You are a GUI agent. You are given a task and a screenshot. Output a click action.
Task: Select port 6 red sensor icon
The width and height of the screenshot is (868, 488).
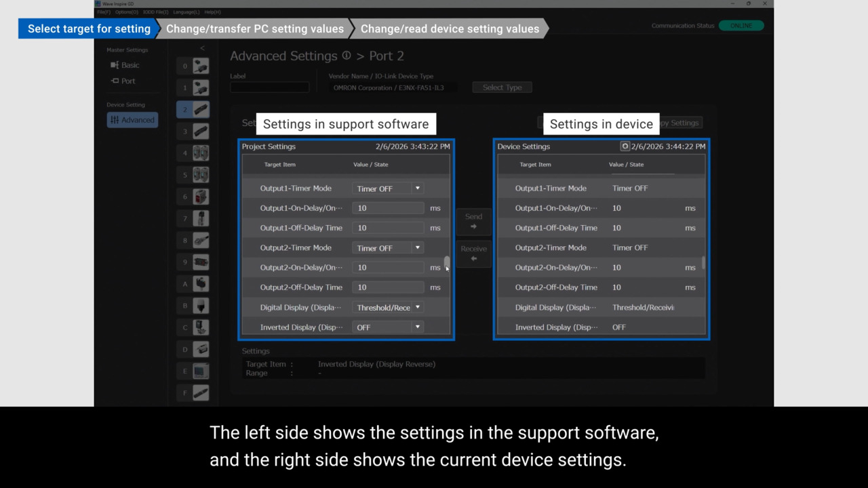click(201, 197)
